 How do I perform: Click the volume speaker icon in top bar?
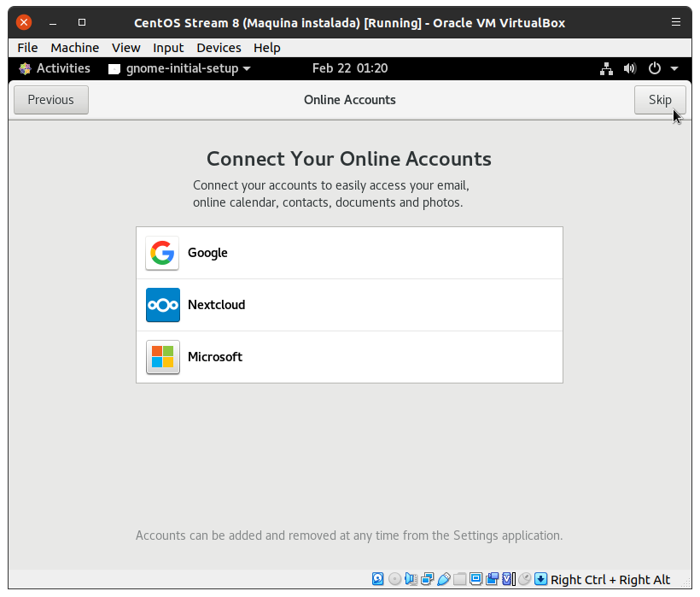coord(630,68)
